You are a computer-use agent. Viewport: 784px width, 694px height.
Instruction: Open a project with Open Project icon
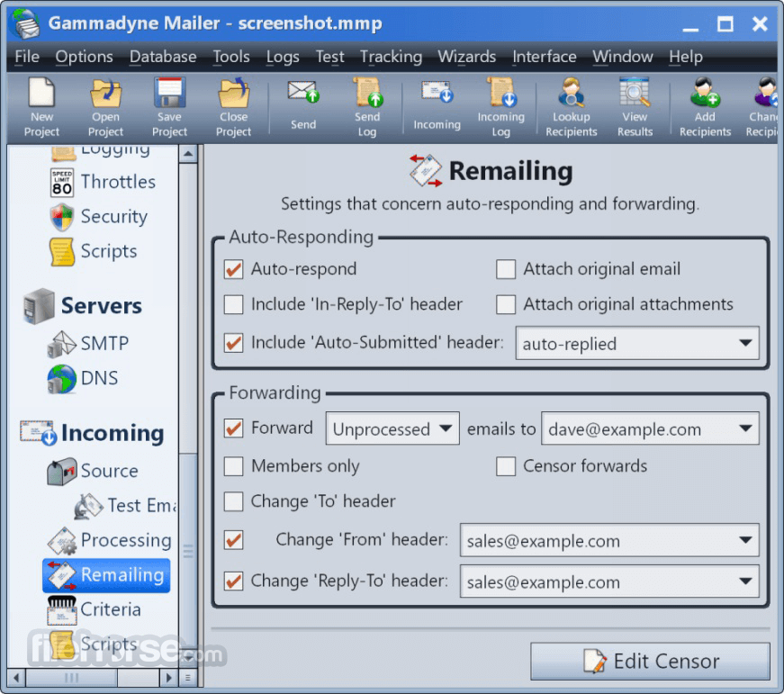pos(105,107)
